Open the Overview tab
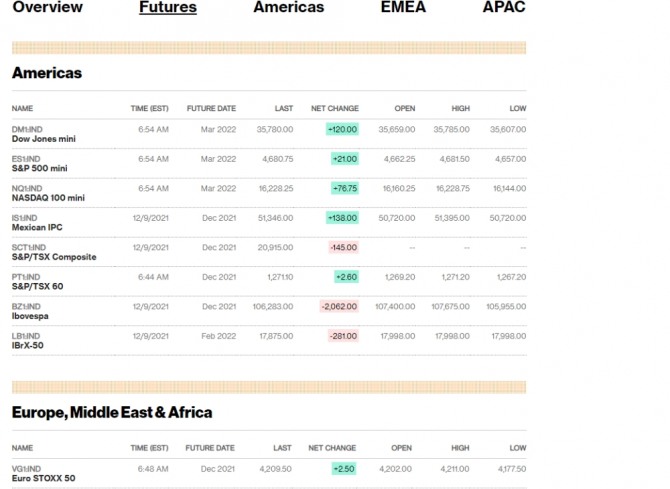The width and height of the screenshot is (670, 489). click(47, 8)
